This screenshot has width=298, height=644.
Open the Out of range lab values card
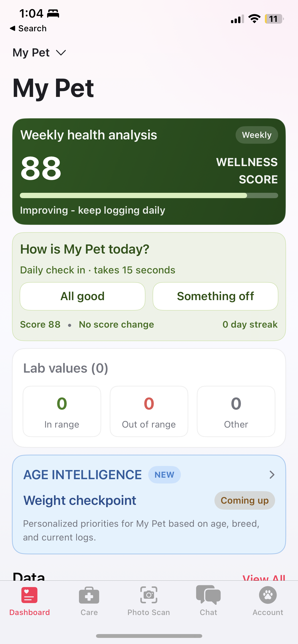coord(149,411)
